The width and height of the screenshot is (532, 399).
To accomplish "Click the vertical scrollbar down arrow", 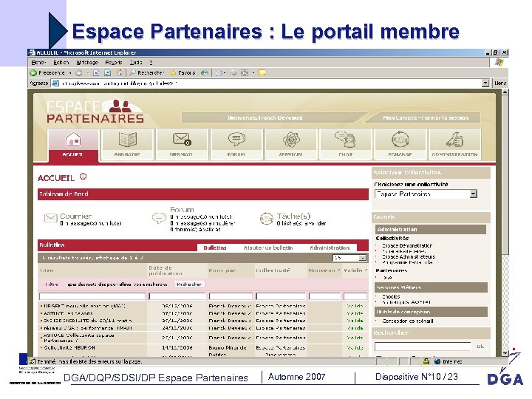I will pos(505,353).
